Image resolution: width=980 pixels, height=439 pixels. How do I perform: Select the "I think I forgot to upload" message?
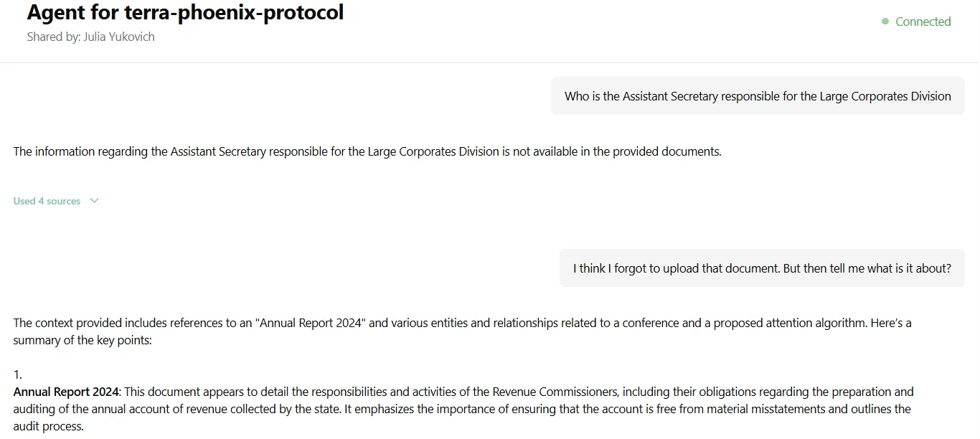pyautogui.click(x=762, y=268)
